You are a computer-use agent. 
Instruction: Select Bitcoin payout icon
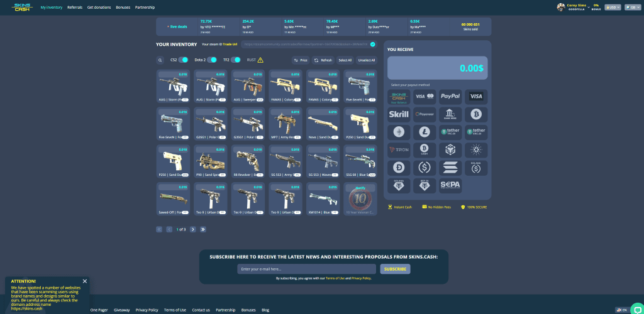click(x=476, y=114)
